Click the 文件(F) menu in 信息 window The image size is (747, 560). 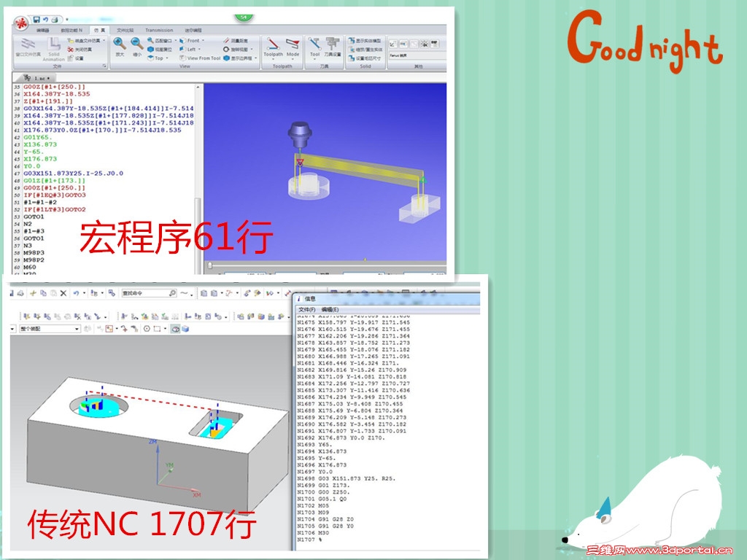tap(307, 309)
